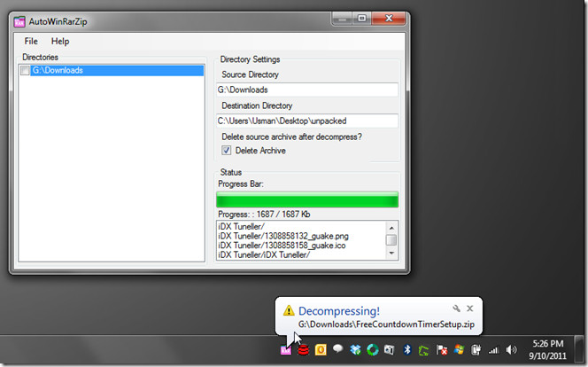
Task: Click the Destination Directory input field
Action: (307, 121)
